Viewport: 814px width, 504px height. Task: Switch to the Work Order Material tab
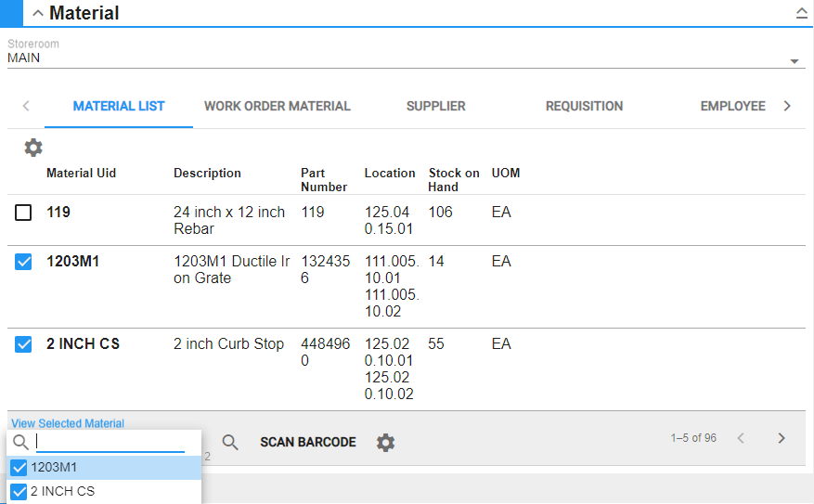pyautogui.click(x=277, y=106)
